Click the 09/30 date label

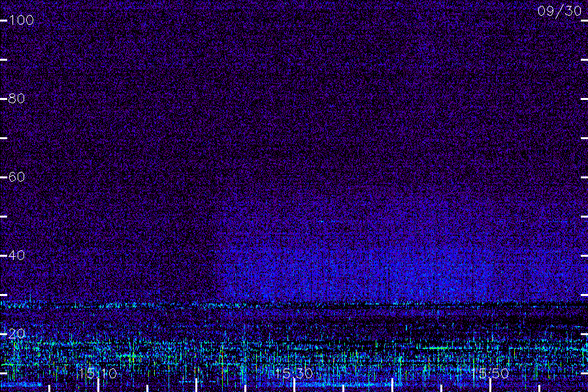tap(559, 11)
